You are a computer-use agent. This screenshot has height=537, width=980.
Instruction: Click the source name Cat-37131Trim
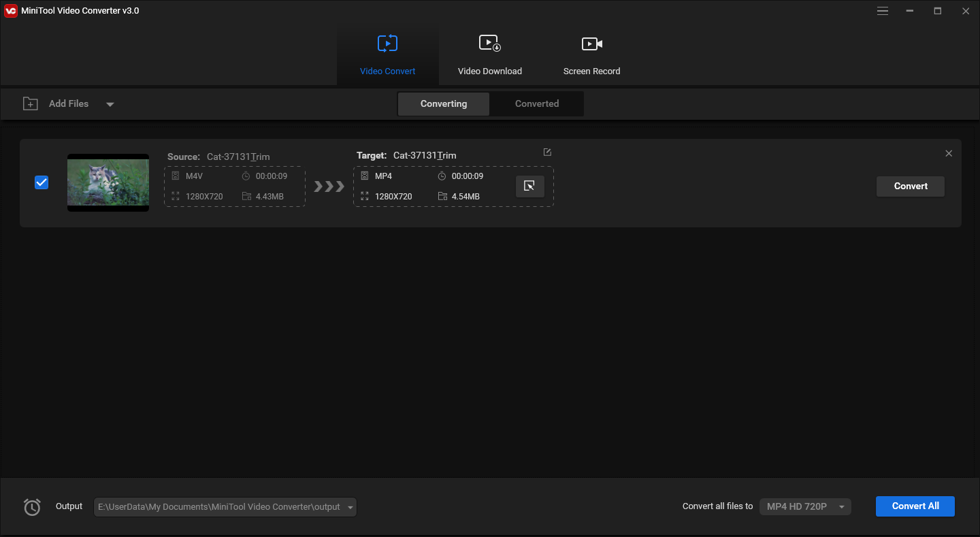(238, 157)
